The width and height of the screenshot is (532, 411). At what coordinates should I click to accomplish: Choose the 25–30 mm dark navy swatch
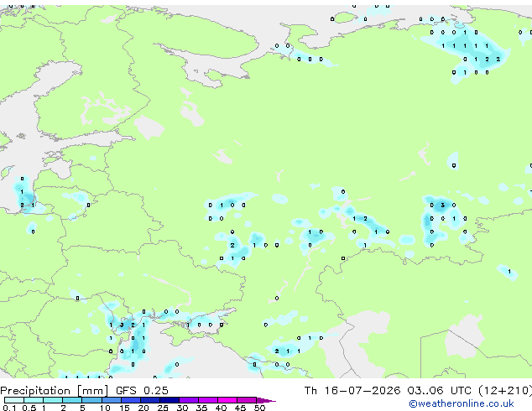pos(169,400)
